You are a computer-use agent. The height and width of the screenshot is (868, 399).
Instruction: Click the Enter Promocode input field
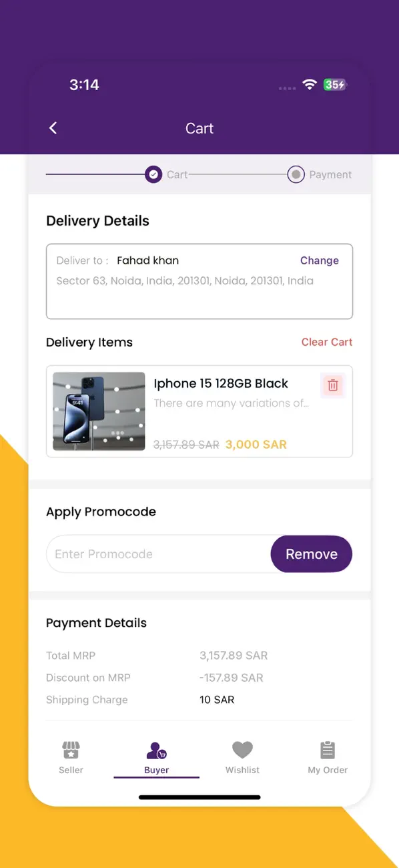[x=153, y=554]
